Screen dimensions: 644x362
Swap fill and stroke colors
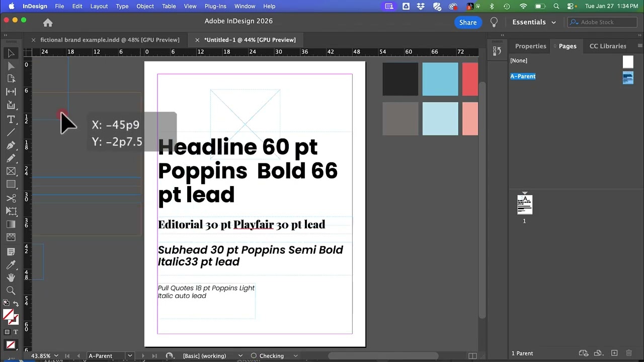pos(16,304)
